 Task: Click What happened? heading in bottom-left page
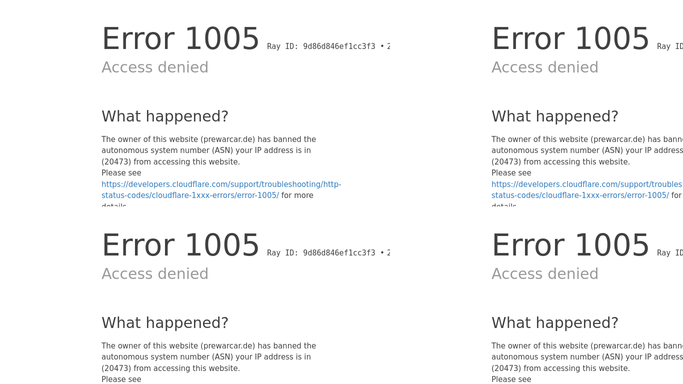pyautogui.click(x=165, y=323)
